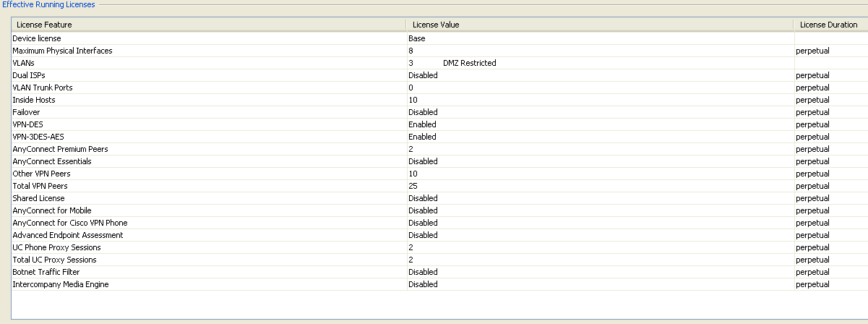Select the AnyConnect Essentials row
This screenshot has width=868, height=324.
tap(51, 161)
